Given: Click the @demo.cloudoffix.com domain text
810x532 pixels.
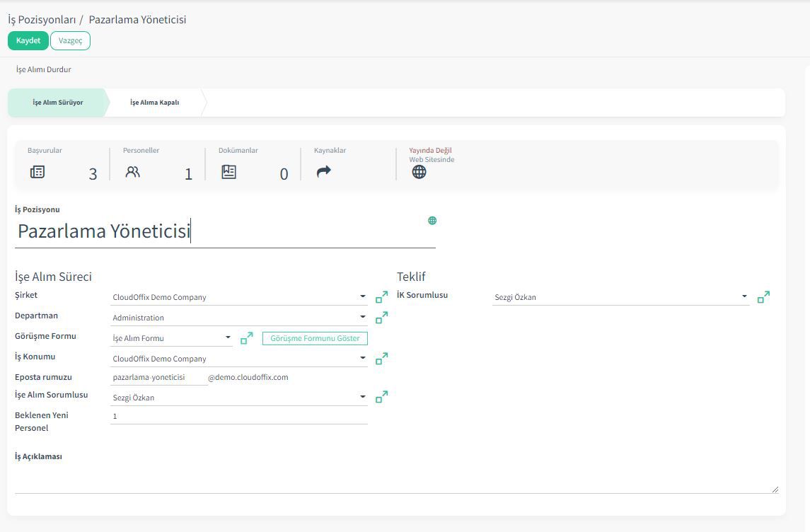Looking at the screenshot, I should tap(248, 377).
